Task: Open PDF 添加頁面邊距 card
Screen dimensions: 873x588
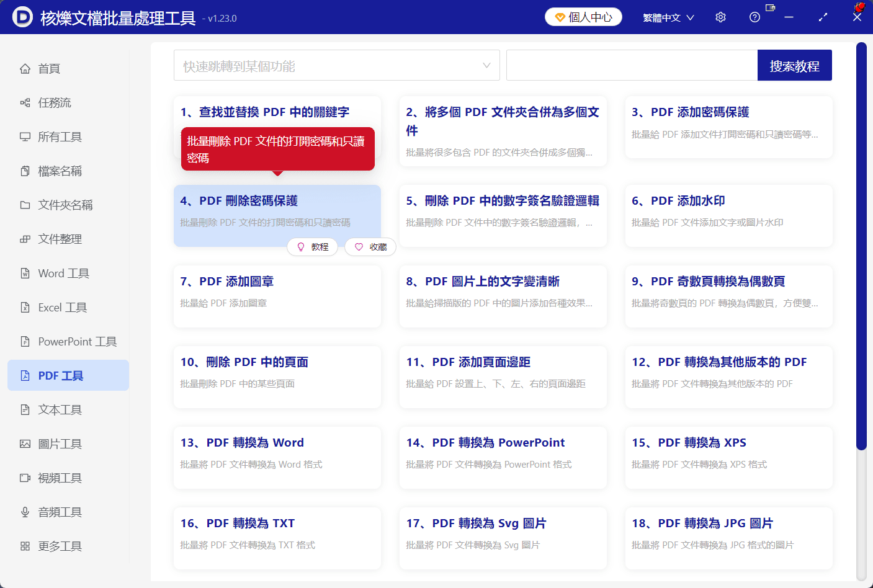Action: tap(503, 377)
